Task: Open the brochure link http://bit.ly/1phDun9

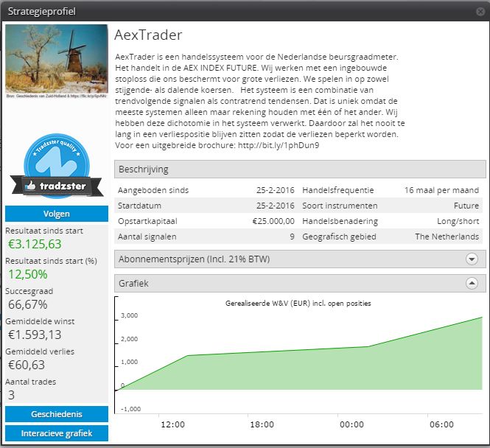Action: coord(279,145)
